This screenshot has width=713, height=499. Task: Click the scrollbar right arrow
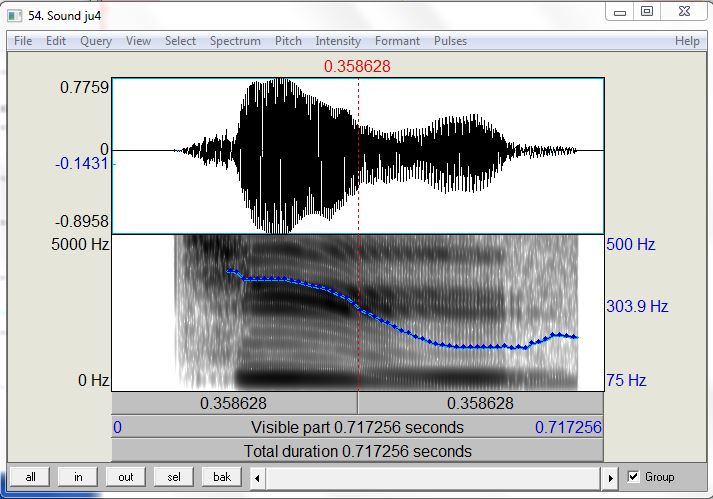tap(611, 478)
